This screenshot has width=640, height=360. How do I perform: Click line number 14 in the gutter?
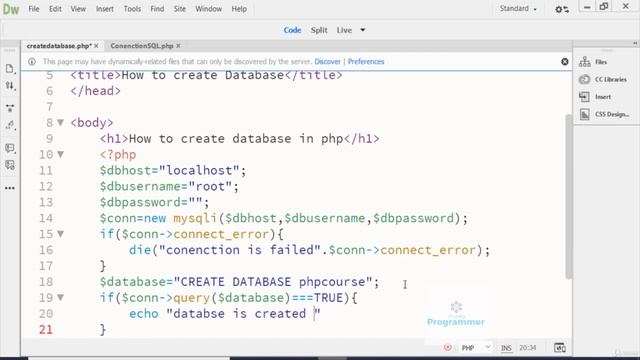tap(46, 218)
